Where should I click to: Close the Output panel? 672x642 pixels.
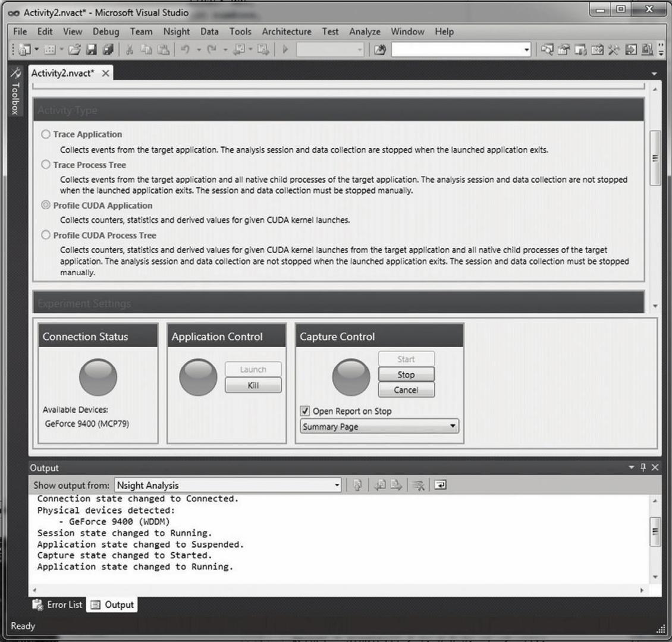[x=655, y=467]
